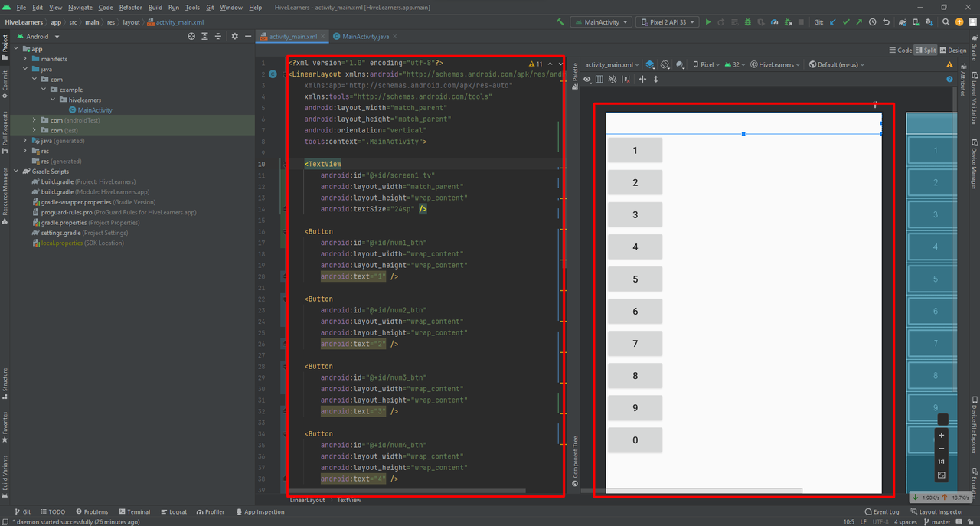Toggle design surface view options eye icon
Viewport: 980px width, 526px height.
587,79
